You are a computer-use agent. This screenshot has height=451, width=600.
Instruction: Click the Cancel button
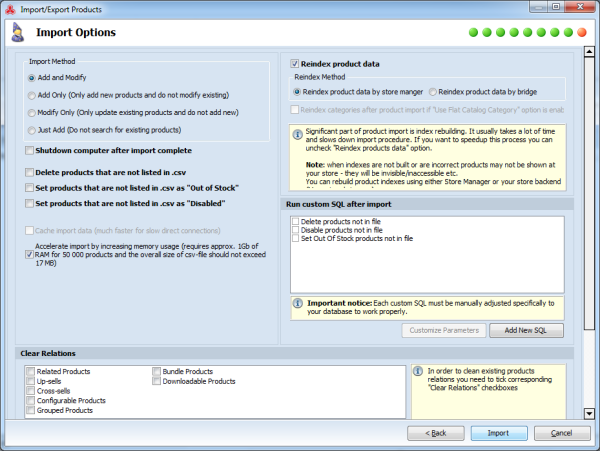561,432
